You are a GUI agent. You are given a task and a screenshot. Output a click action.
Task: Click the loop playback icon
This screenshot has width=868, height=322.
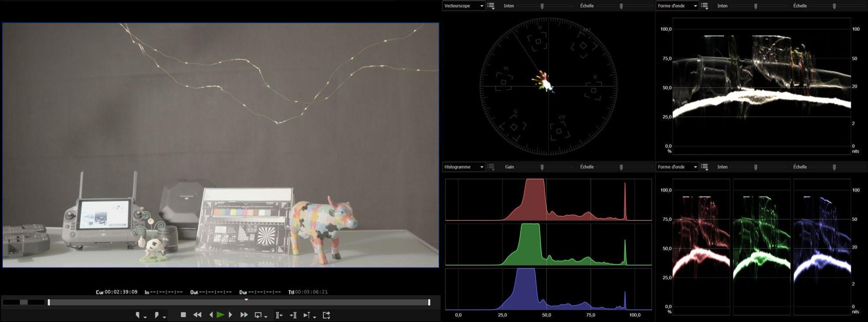258,315
